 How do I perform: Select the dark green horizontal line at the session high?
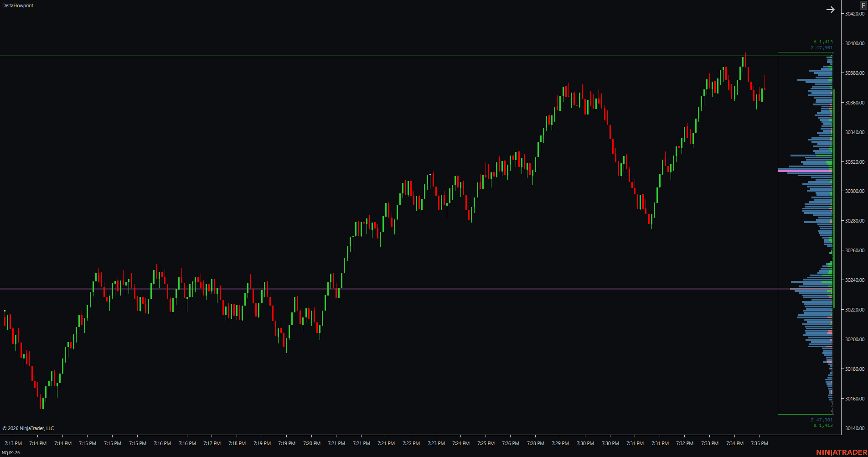click(387, 56)
